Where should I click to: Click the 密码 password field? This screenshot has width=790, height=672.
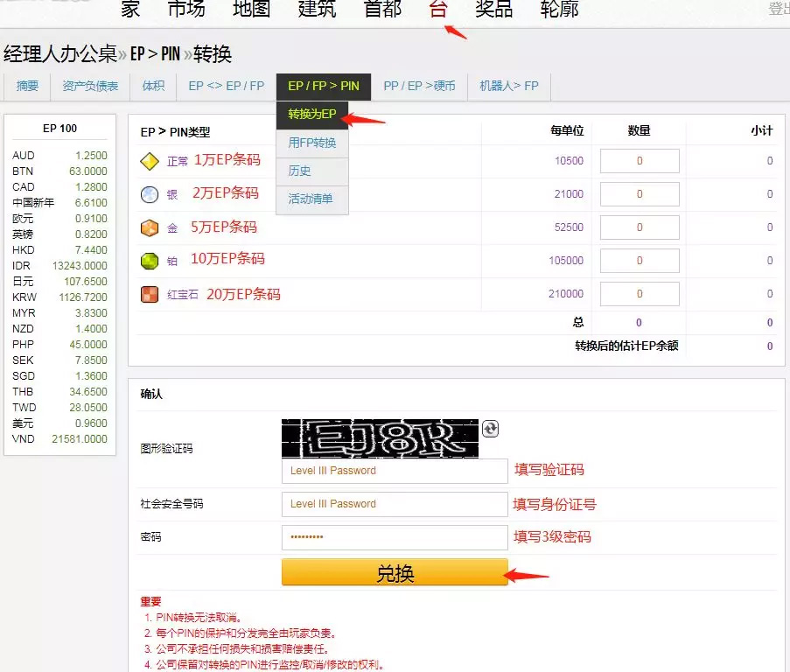pyautogui.click(x=394, y=537)
